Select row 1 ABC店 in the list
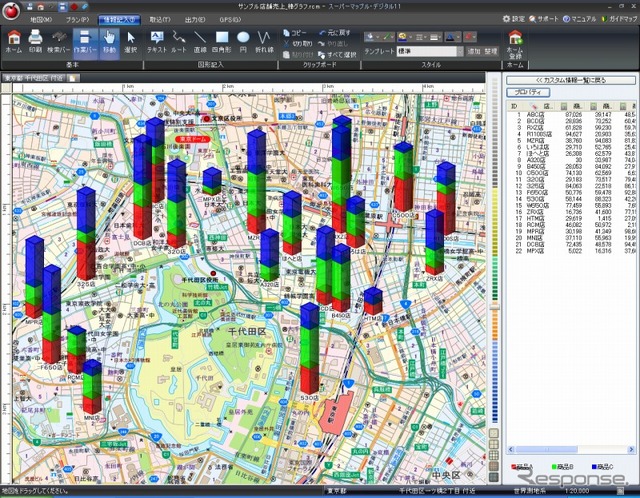Screen dimensions: 640x498 tap(571, 115)
